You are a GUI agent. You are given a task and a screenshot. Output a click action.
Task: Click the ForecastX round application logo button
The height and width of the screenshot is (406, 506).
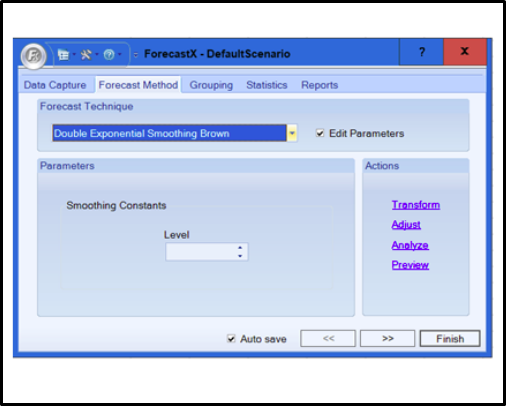pos(33,56)
